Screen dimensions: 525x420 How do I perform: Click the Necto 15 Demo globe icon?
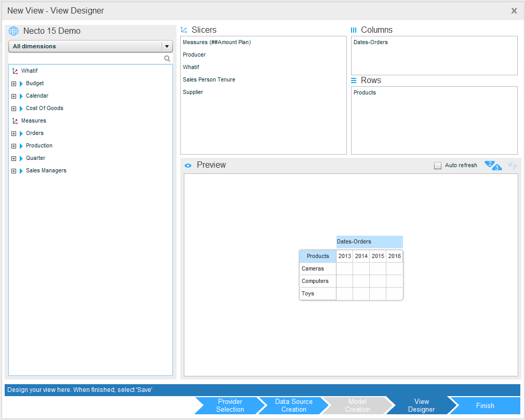click(14, 31)
